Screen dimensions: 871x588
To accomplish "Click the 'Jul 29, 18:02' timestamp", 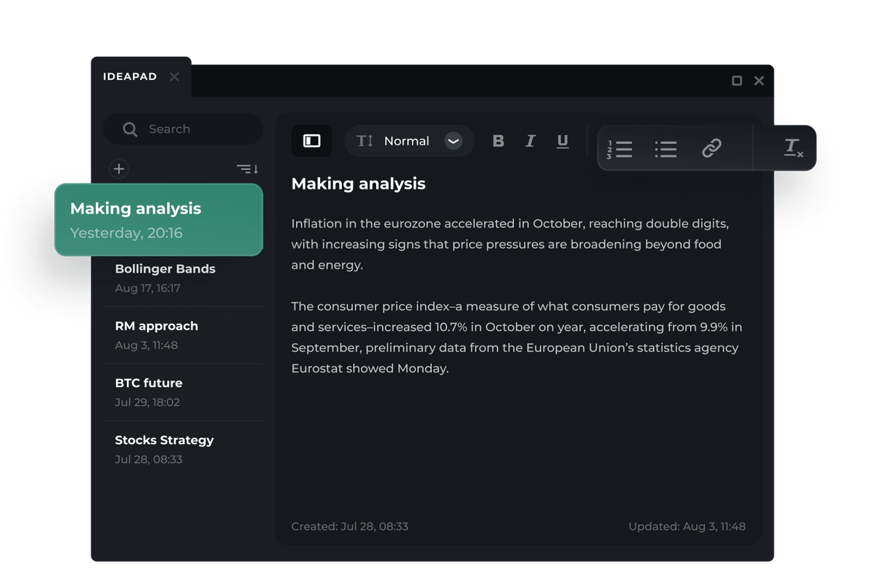I will tap(147, 402).
